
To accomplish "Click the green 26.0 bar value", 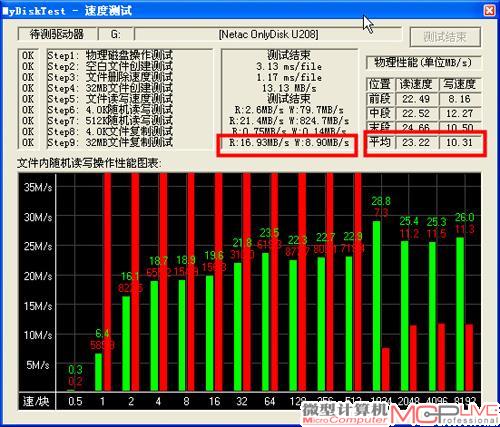I will tap(464, 217).
